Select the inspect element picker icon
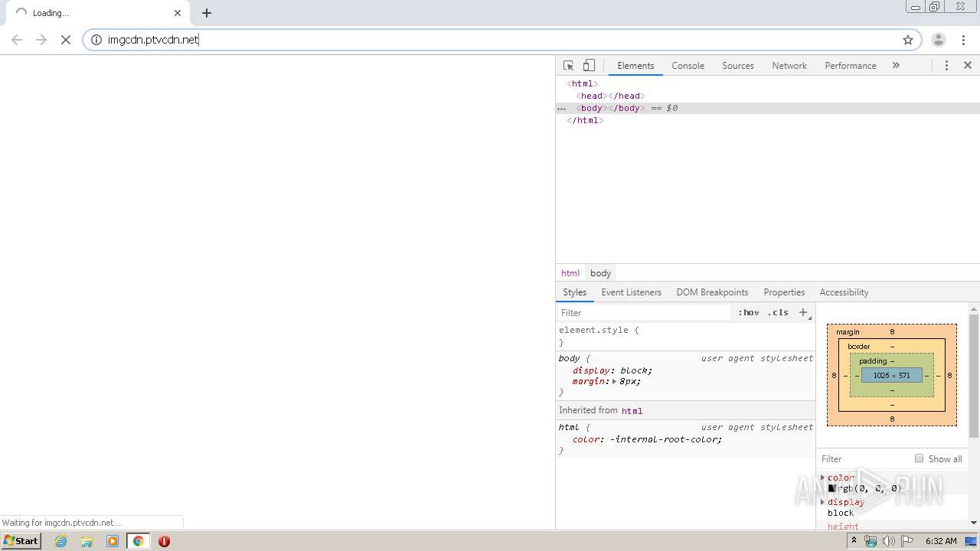980x551 pixels. click(568, 66)
